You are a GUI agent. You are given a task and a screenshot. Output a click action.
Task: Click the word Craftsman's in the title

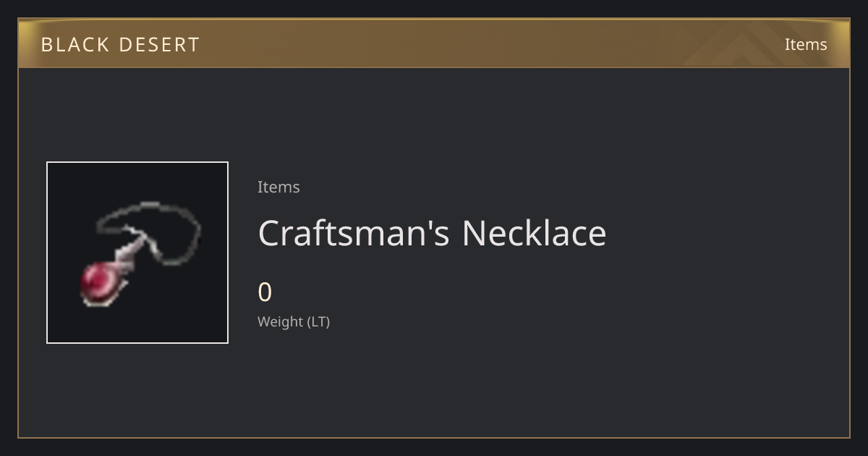pos(354,233)
